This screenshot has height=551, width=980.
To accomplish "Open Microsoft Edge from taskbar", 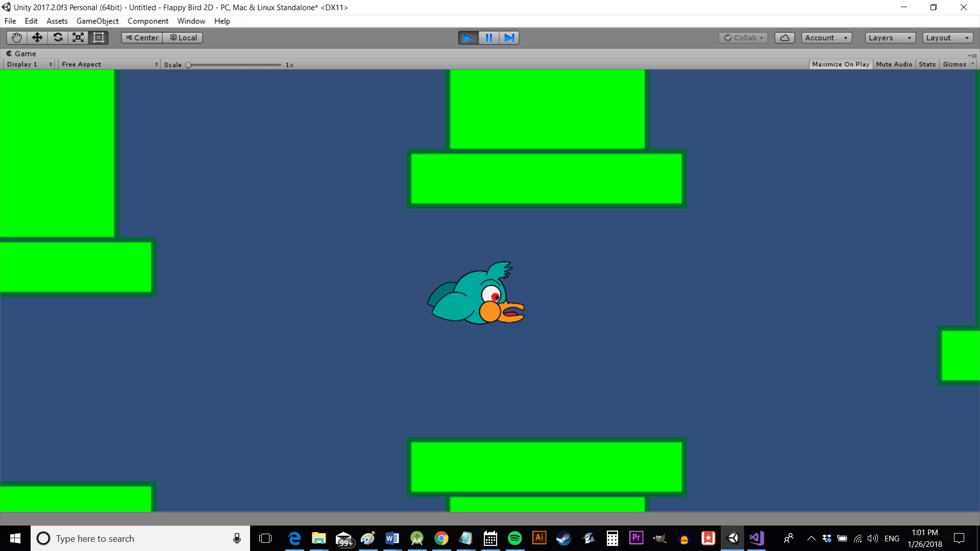I will [x=295, y=538].
